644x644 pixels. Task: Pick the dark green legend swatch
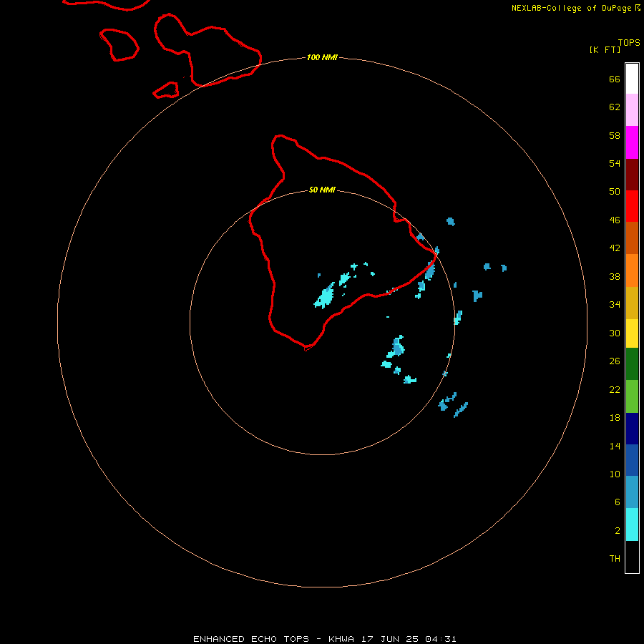pyautogui.click(x=632, y=364)
